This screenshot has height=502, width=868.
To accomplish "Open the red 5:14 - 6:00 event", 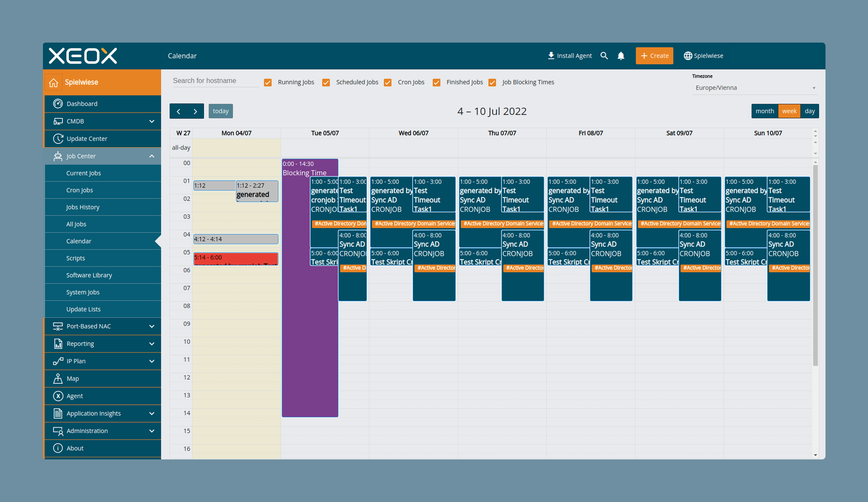I will (x=236, y=259).
